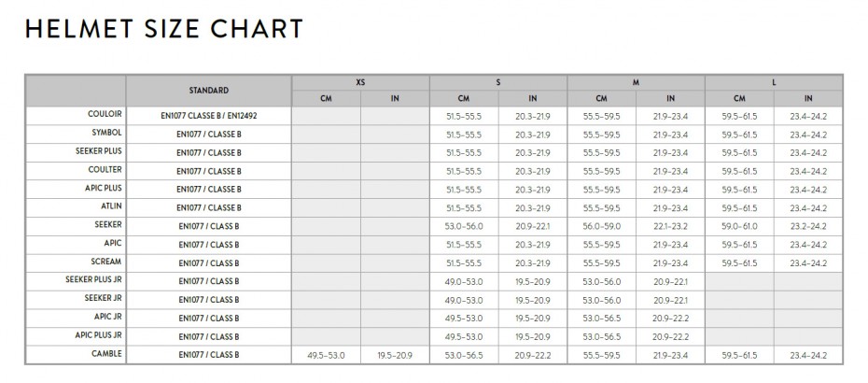Click the HELMET SIZE CHART title
The image size is (868, 383).
point(164,29)
